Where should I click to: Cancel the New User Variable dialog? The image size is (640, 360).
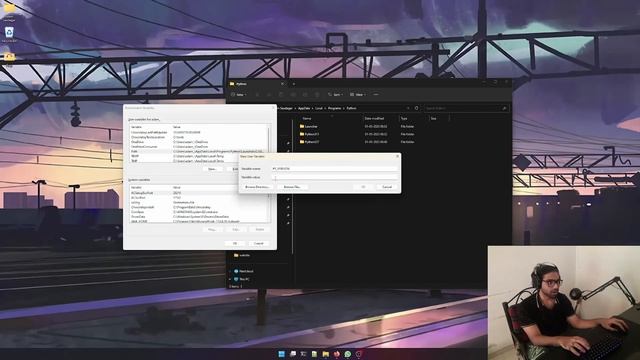click(x=387, y=187)
